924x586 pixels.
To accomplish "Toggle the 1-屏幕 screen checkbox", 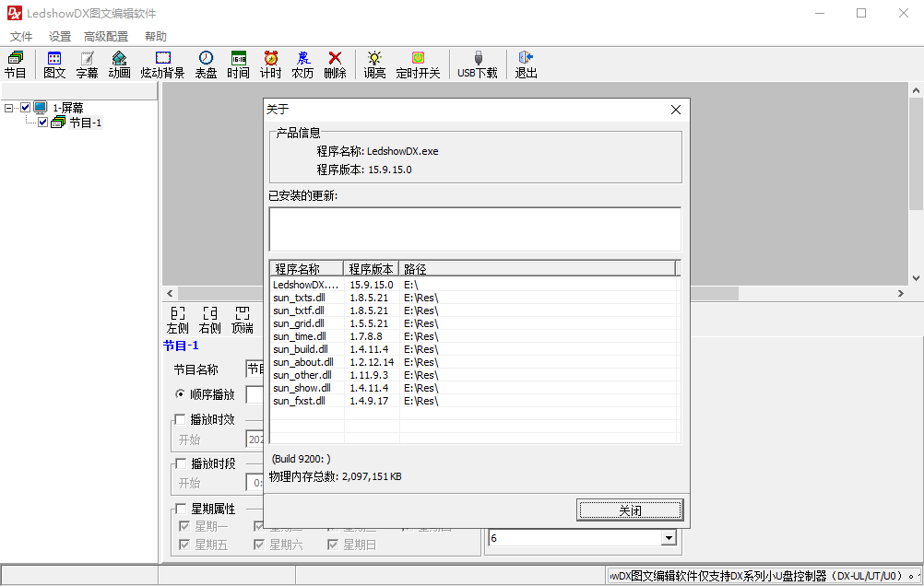I will point(26,108).
